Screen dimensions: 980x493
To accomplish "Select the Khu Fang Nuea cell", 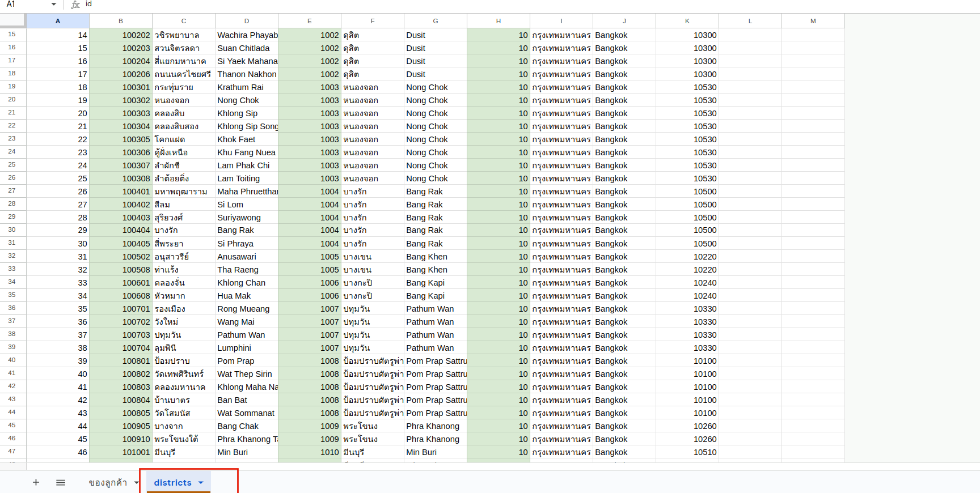I will click(247, 152).
